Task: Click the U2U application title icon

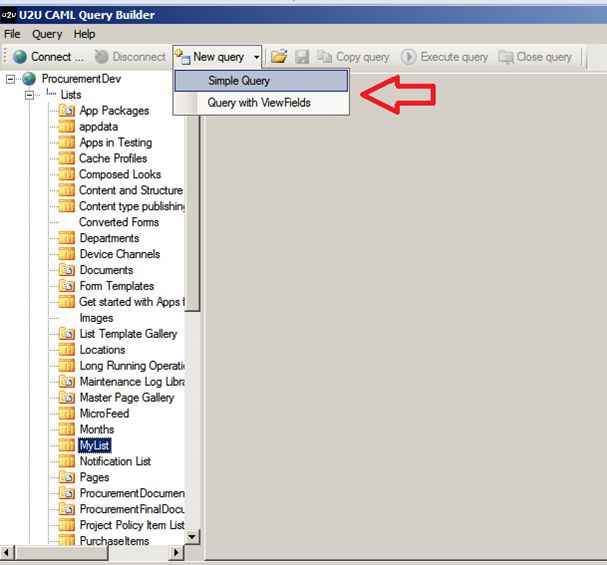Action: tap(9, 15)
